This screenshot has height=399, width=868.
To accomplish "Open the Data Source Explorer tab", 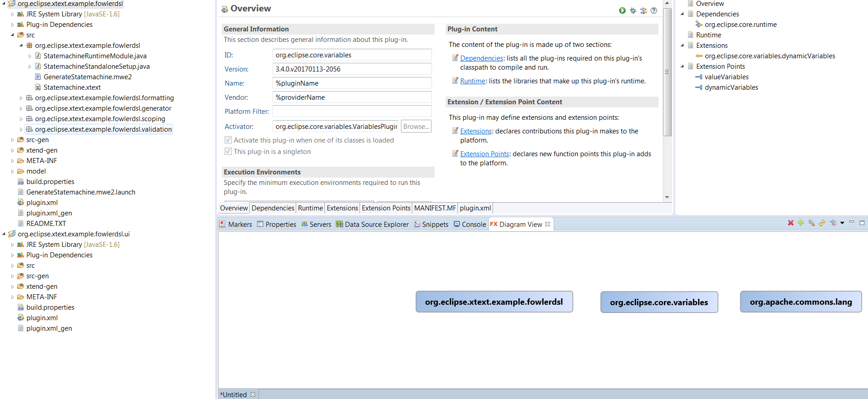I will click(372, 224).
